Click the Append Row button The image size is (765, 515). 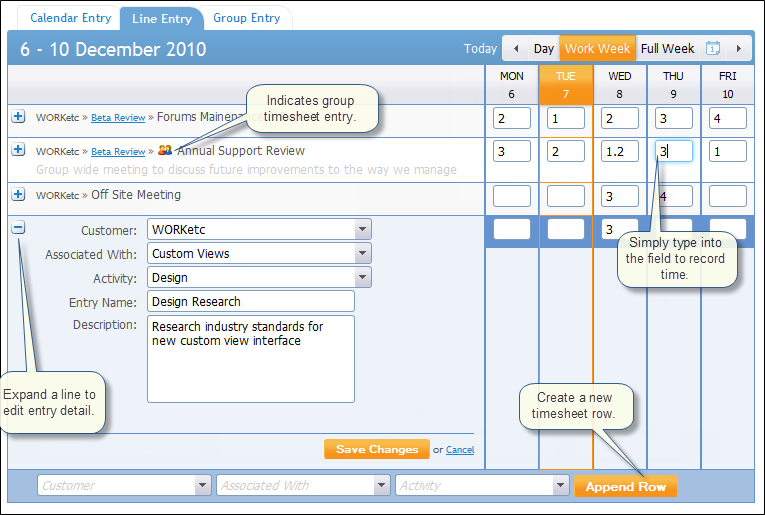624,486
